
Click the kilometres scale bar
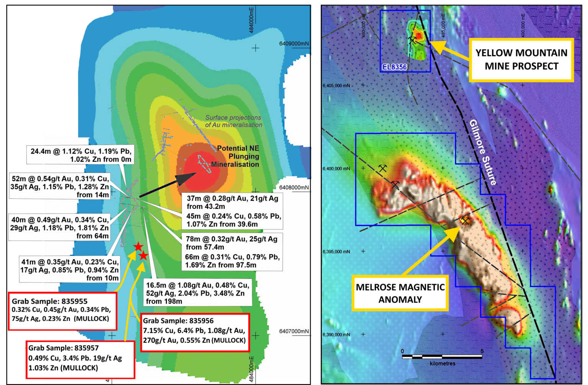coord(442,357)
